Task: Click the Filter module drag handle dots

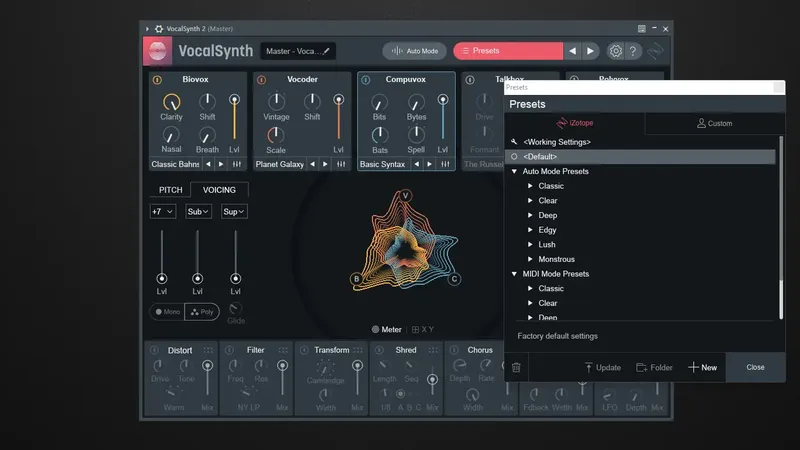Action: coord(283,350)
